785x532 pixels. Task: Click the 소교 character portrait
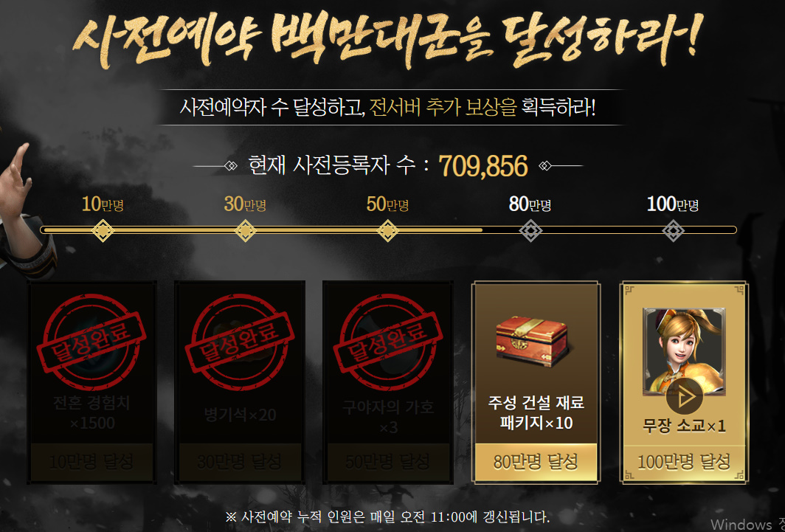click(x=684, y=351)
